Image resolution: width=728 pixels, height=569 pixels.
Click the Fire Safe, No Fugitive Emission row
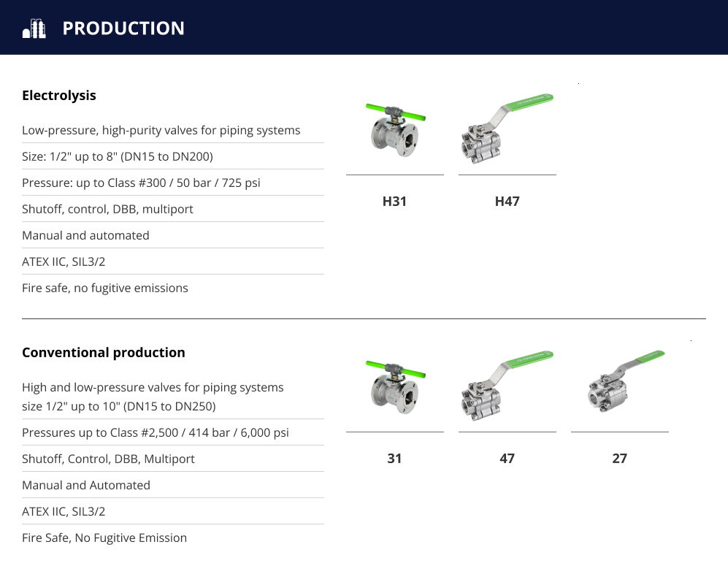(x=173, y=538)
